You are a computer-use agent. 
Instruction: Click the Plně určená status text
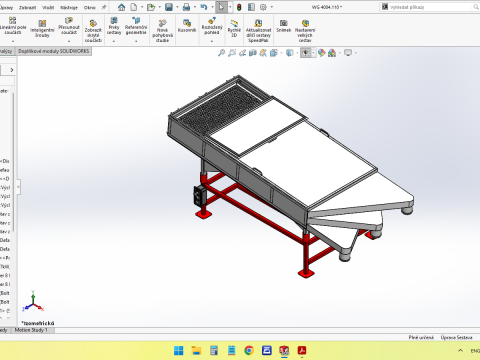point(421,337)
